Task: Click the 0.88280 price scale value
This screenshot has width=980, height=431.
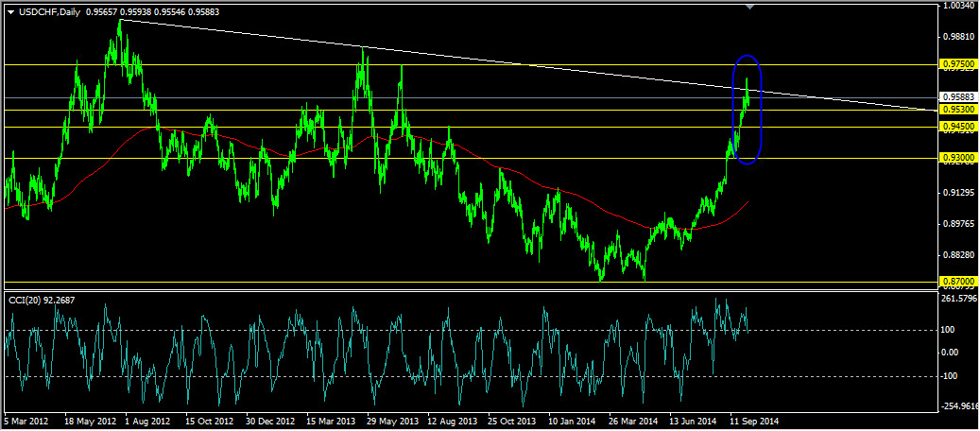Action: 958,254
